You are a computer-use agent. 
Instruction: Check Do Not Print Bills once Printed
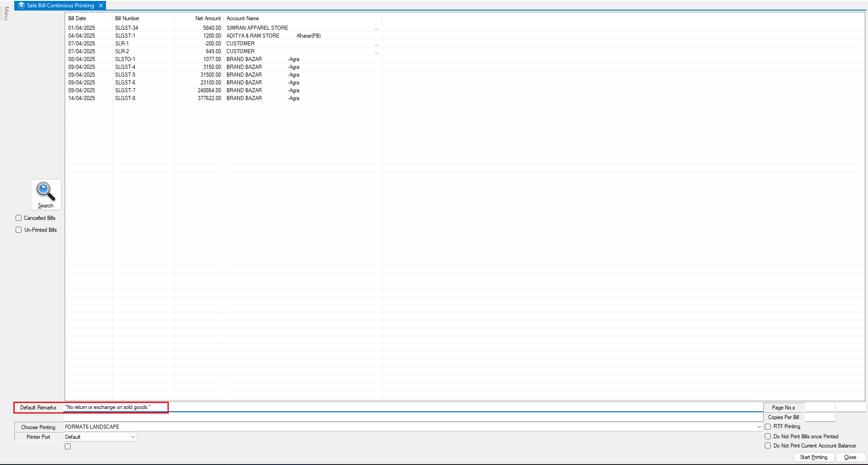[x=768, y=437]
